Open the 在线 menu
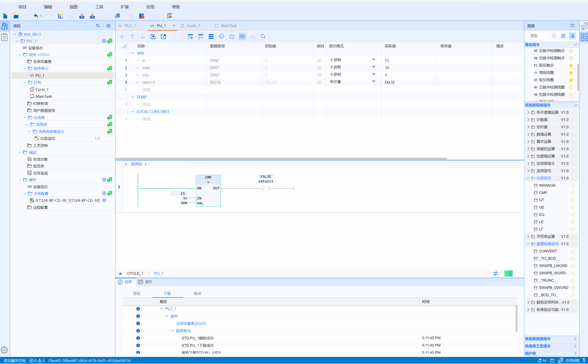Viewport: 588px width, 364px height. point(150,7)
